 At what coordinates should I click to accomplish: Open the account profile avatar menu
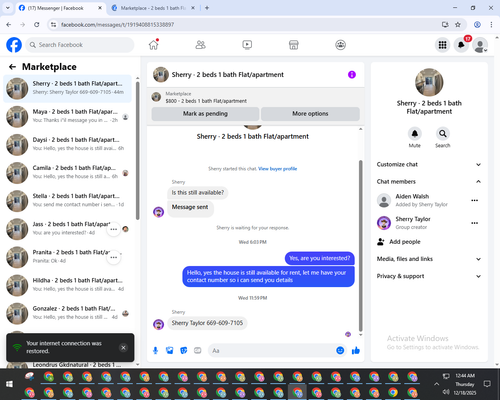(480, 45)
